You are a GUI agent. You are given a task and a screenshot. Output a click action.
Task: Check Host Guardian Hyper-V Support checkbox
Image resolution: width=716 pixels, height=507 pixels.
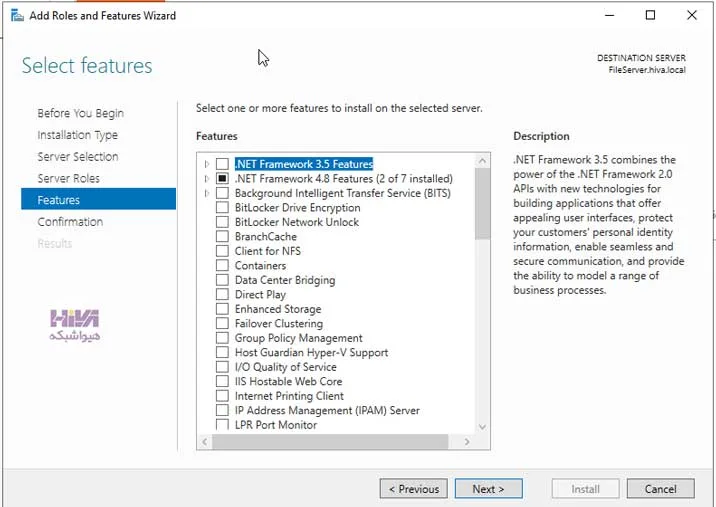click(222, 353)
